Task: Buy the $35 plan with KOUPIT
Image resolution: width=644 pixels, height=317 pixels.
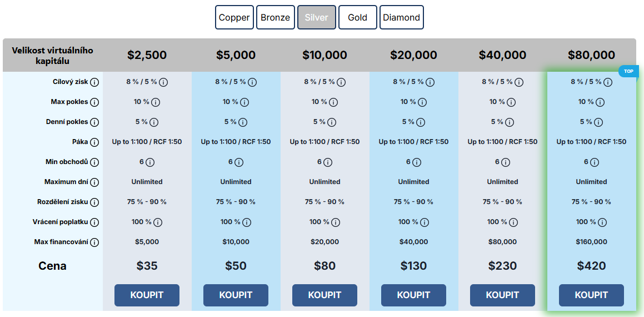Action: click(x=147, y=295)
